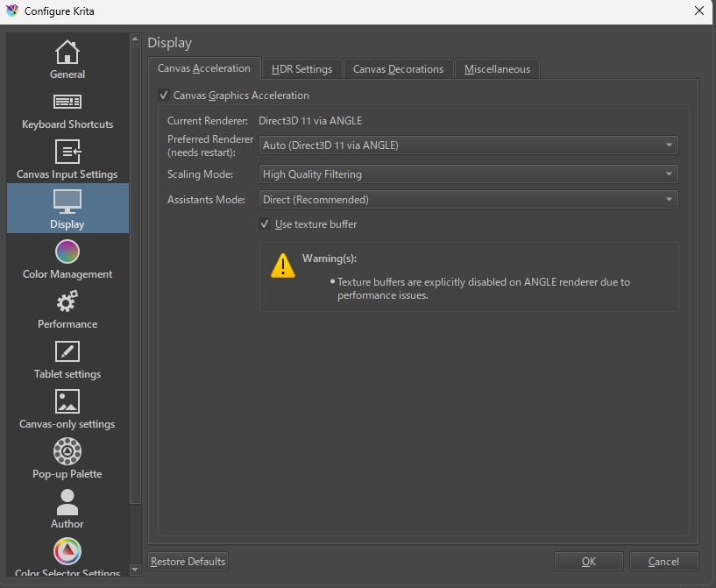Click the 'Warning(s):' heading
This screenshot has height=588, width=716.
pyautogui.click(x=330, y=259)
